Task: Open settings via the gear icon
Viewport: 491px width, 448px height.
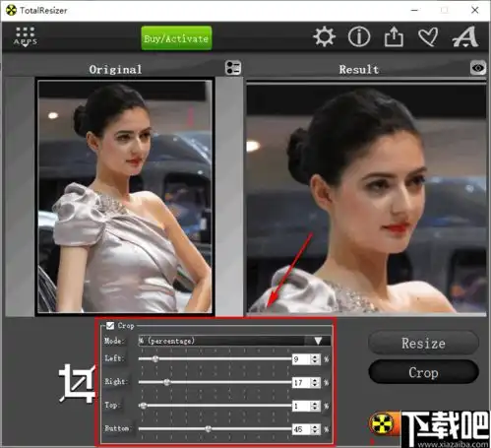Action: tap(324, 36)
